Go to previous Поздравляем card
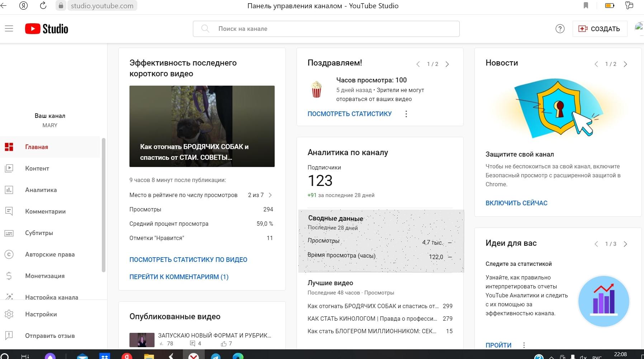Screen dimensions: 644x359 [x=418, y=64]
